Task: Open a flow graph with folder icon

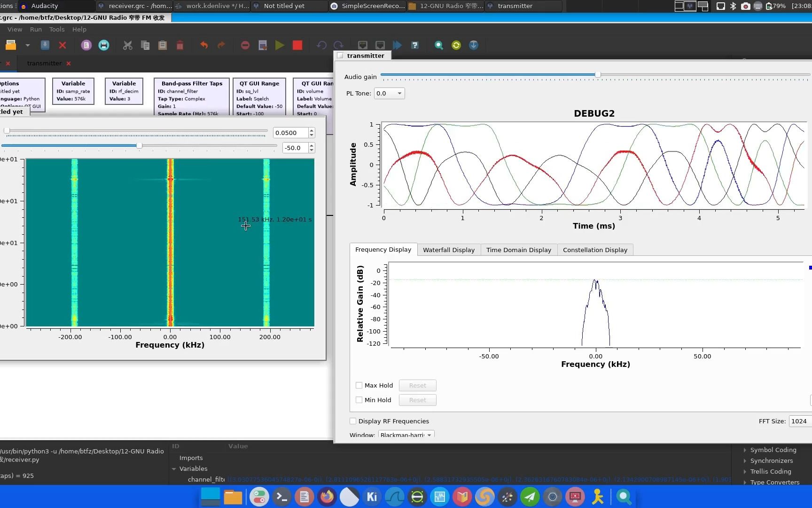Action: coord(11,45)
